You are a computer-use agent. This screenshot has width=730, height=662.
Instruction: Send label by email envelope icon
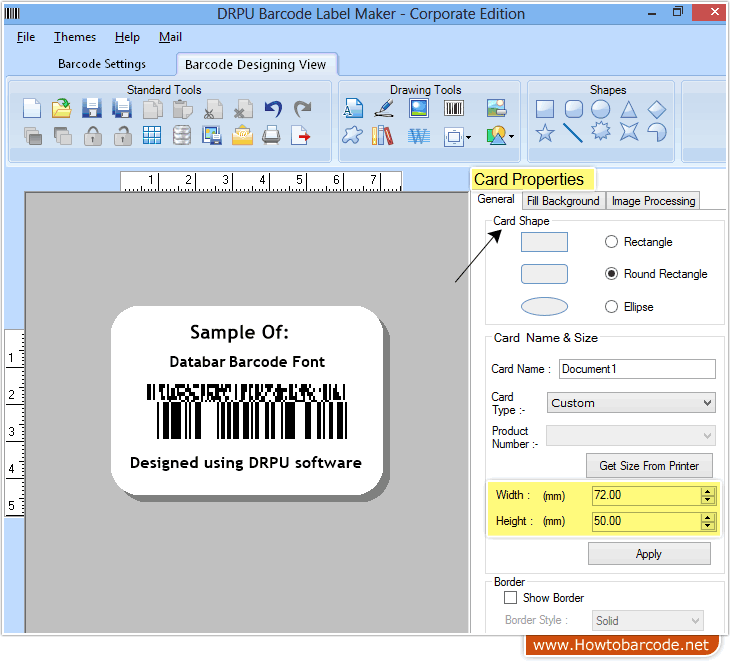point(242,135)
